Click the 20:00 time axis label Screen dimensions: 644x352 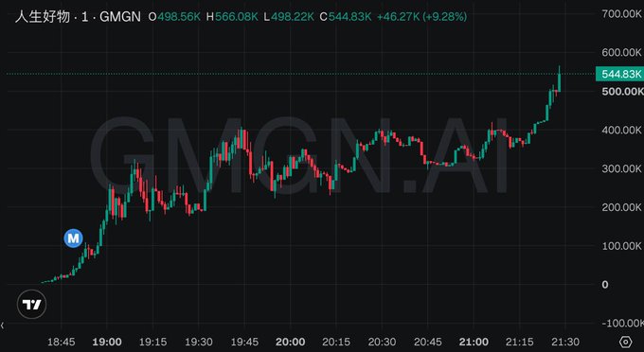tap(291, 342)
